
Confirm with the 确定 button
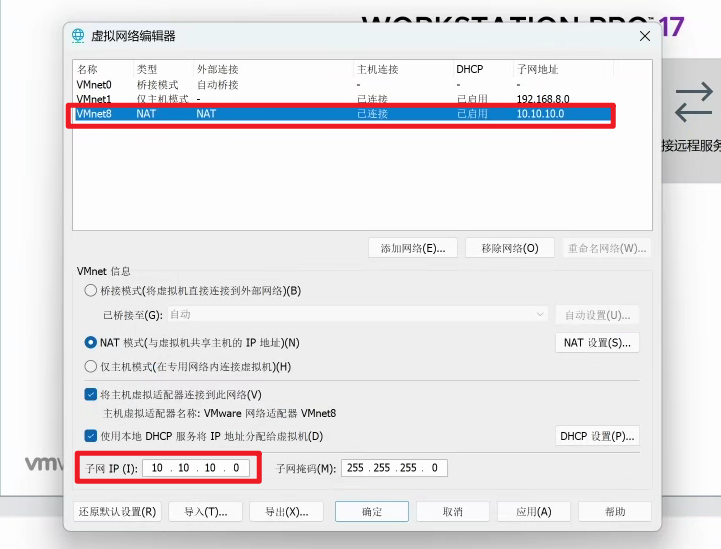point(372,511)
